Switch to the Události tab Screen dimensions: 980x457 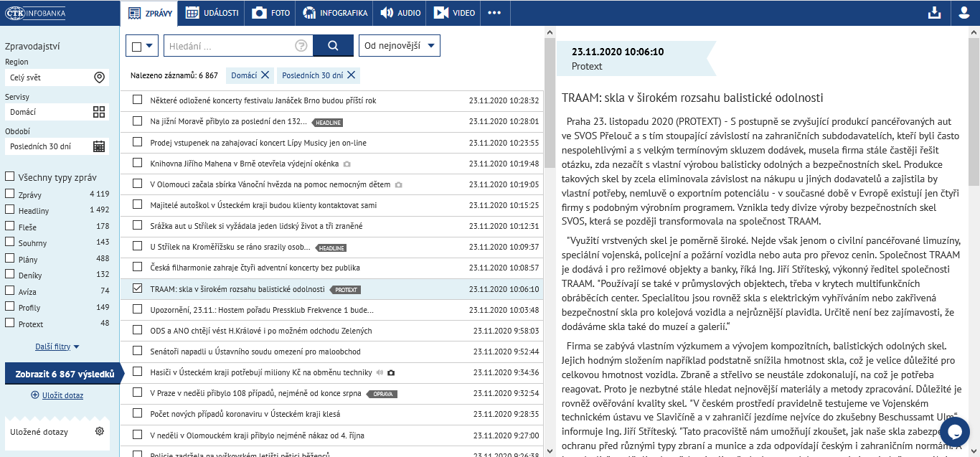tap(212, 13)
